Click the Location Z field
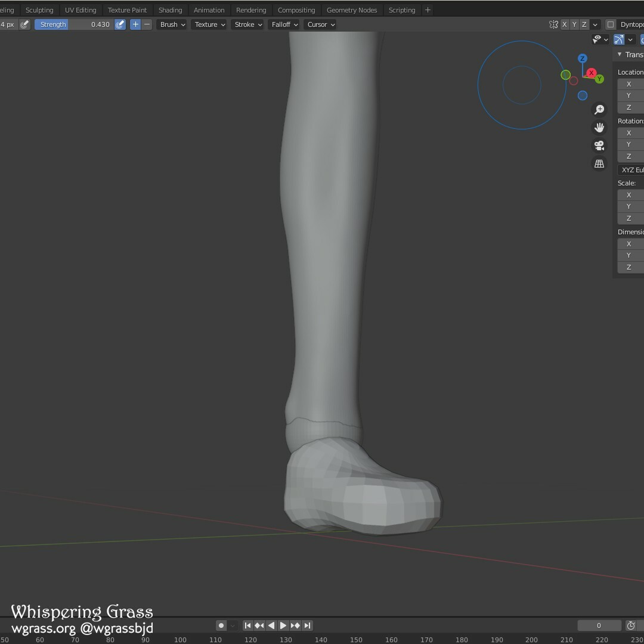 631,107
